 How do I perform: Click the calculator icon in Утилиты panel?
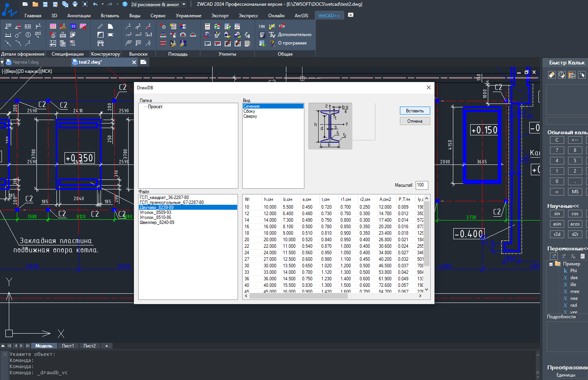207,26
